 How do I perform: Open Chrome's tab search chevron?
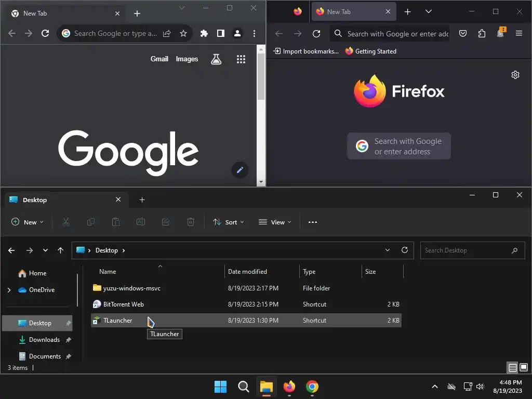182,8
